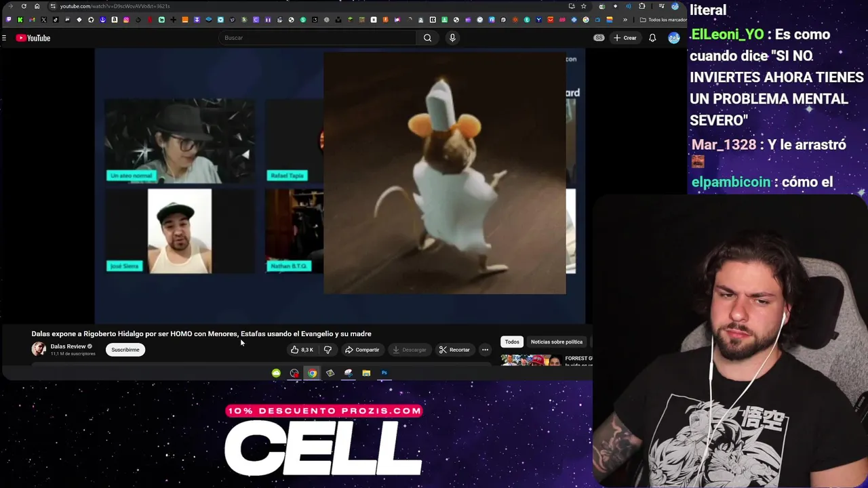Reload the page in Chrome
This screenshot has width=868, height=488.
(x=24, y=6)
